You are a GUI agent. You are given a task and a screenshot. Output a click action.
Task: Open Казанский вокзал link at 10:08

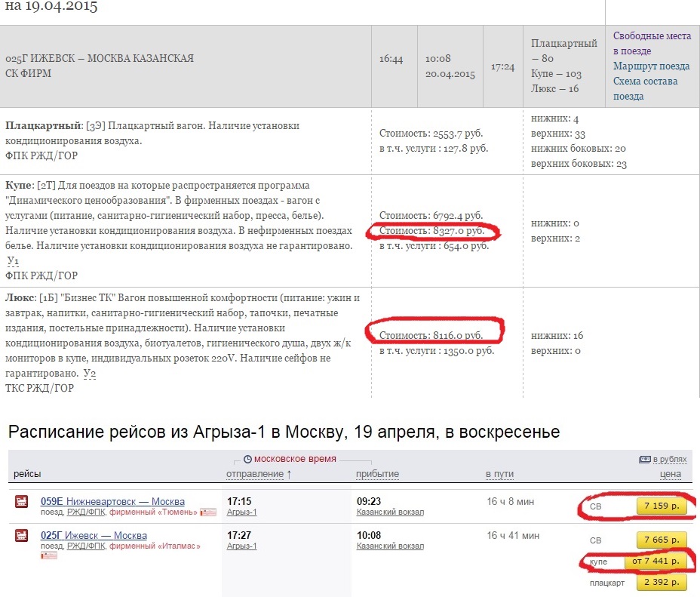390,546
